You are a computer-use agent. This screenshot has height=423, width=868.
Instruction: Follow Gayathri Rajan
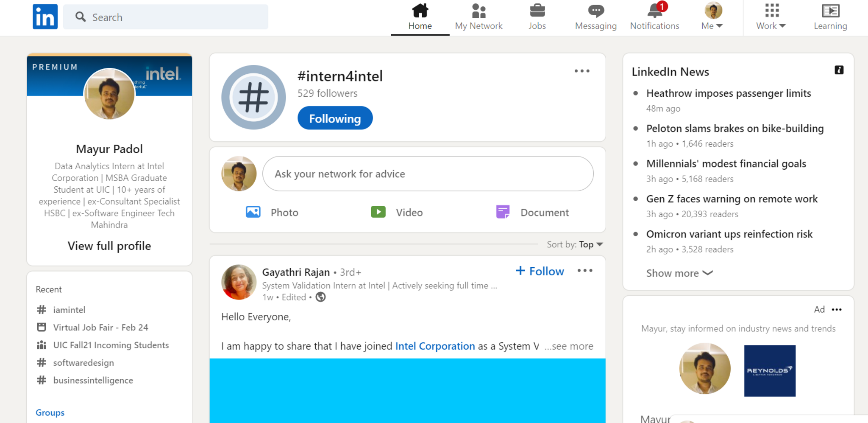click(x=540, y=271)
